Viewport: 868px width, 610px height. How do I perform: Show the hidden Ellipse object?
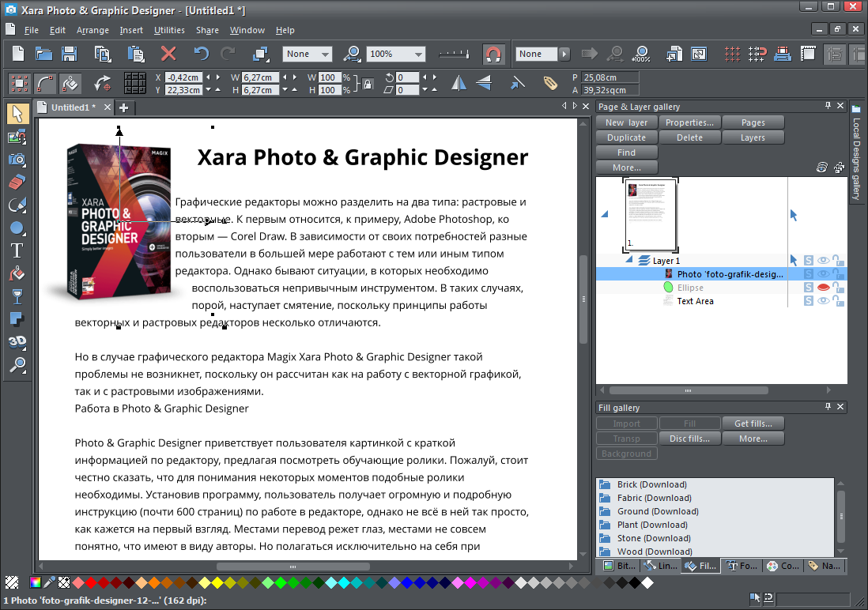pos(823,288)
